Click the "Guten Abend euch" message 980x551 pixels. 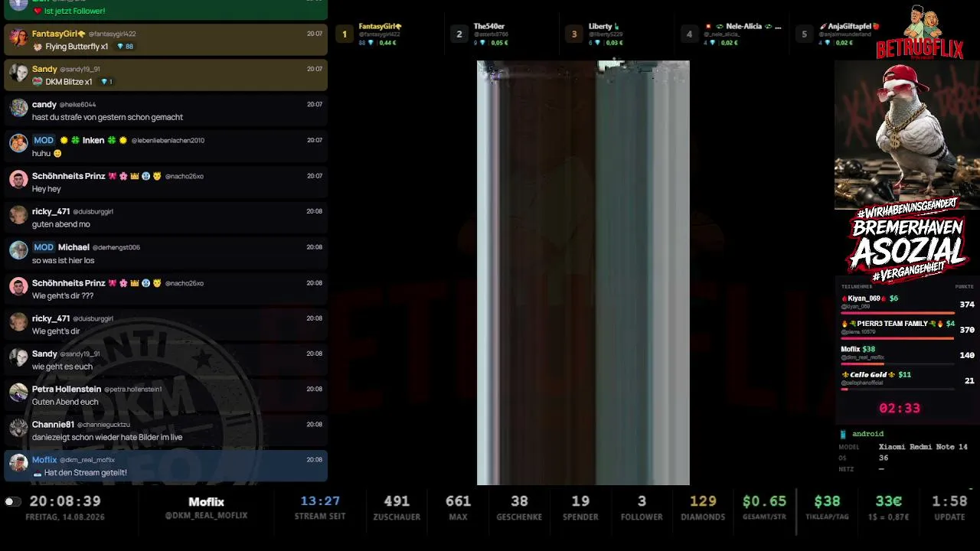coord(65,402)
